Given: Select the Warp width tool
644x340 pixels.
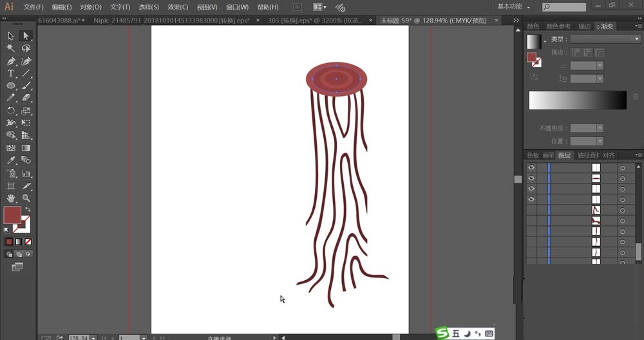Looking at the screenshot, I should 11,123.
